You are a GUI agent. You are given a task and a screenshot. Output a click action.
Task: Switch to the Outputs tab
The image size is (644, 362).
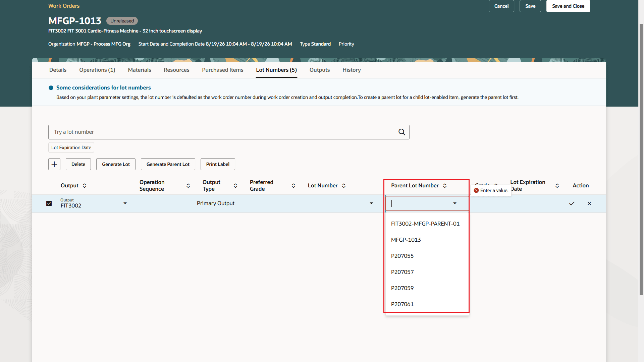(x=320, y=70)
